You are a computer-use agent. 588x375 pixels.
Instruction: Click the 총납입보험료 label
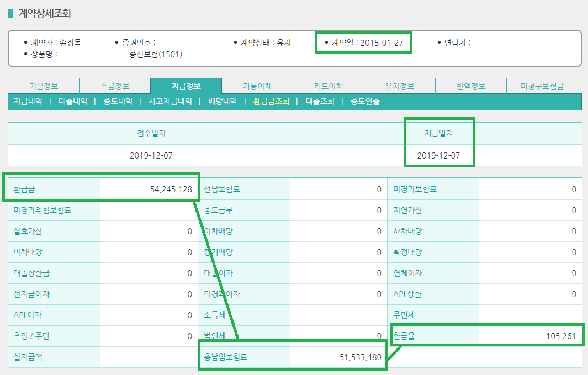click(x=225, y=357)
